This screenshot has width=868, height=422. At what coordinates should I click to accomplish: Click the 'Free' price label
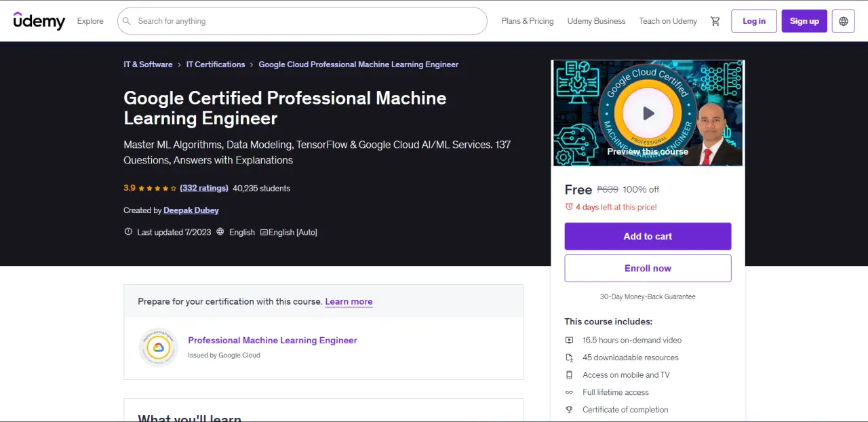[578, 190]
